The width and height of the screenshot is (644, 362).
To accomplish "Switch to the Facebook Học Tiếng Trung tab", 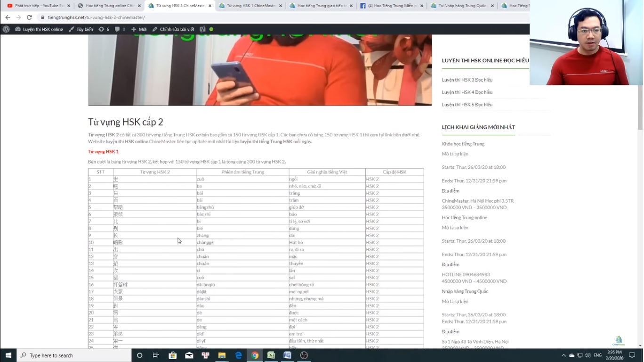I will coord(391,6).
